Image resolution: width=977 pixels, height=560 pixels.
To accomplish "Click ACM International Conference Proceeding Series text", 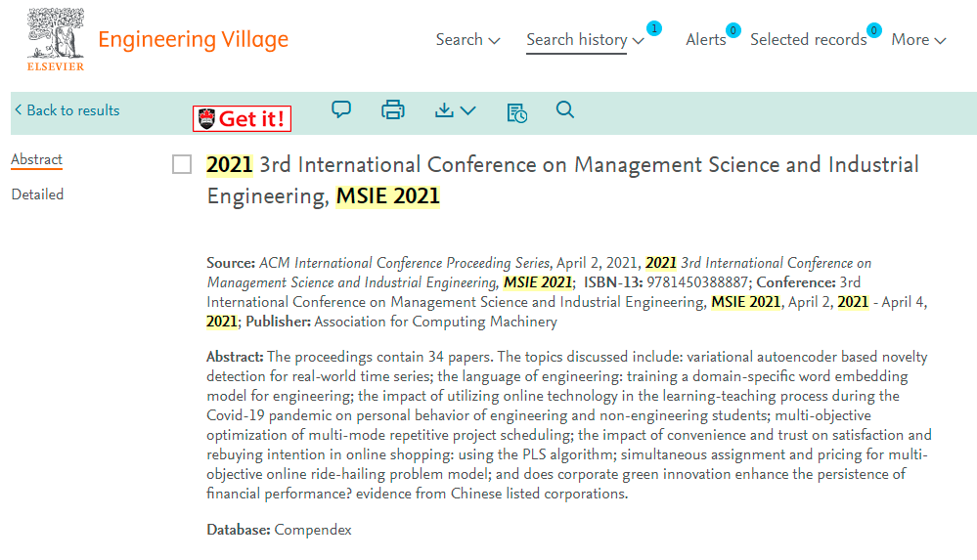I will 404,263.
